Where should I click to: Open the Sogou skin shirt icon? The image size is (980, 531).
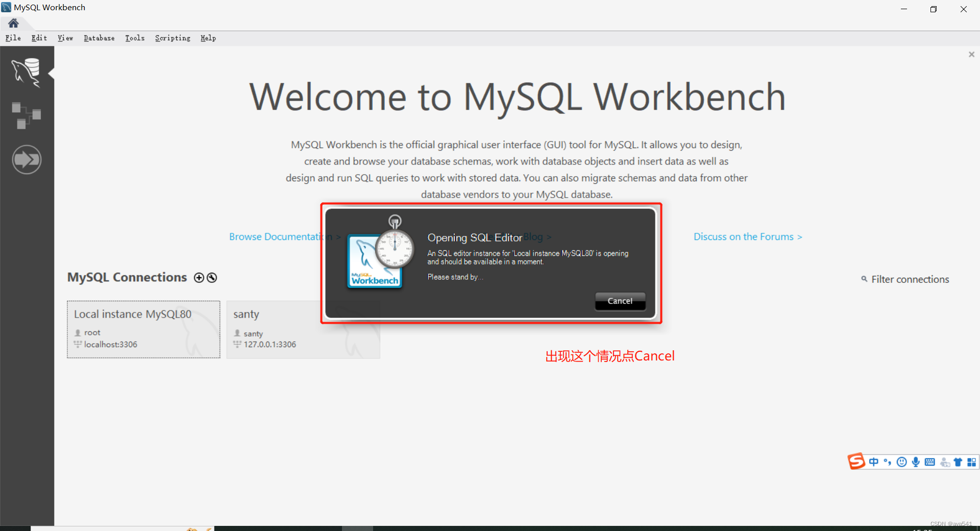pos(958,462)
